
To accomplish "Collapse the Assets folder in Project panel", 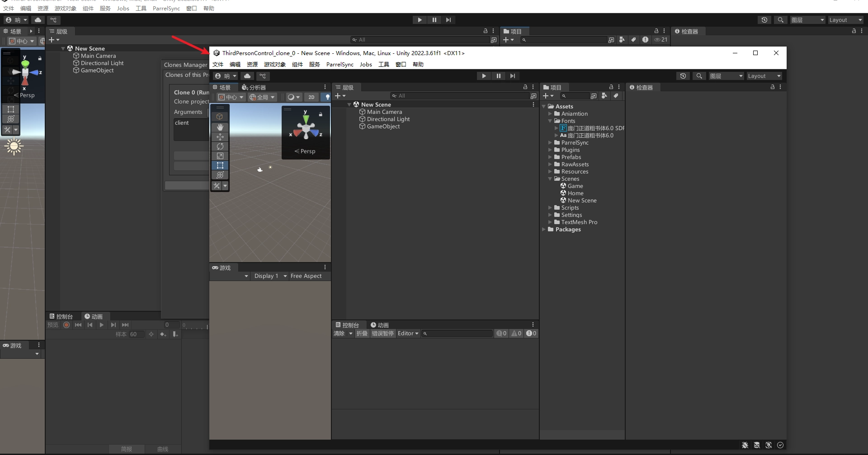I will point(544,107).
